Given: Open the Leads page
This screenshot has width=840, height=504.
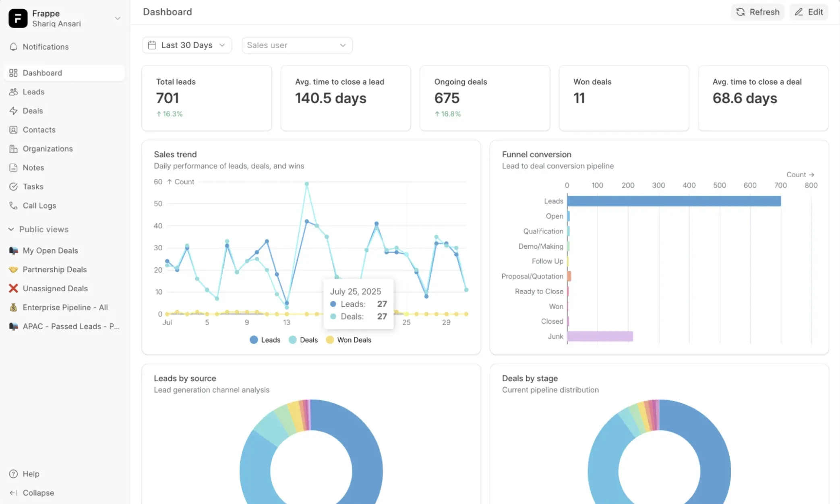Looking at the screenshot, I should (x=64, y=92).
